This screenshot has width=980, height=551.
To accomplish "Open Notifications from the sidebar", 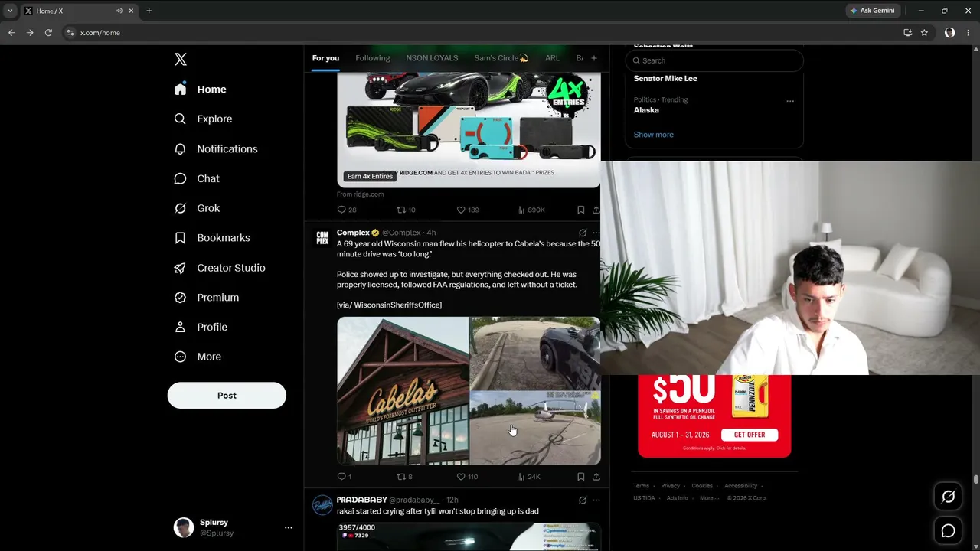I will pyautogui.click(x=216, y=149).
